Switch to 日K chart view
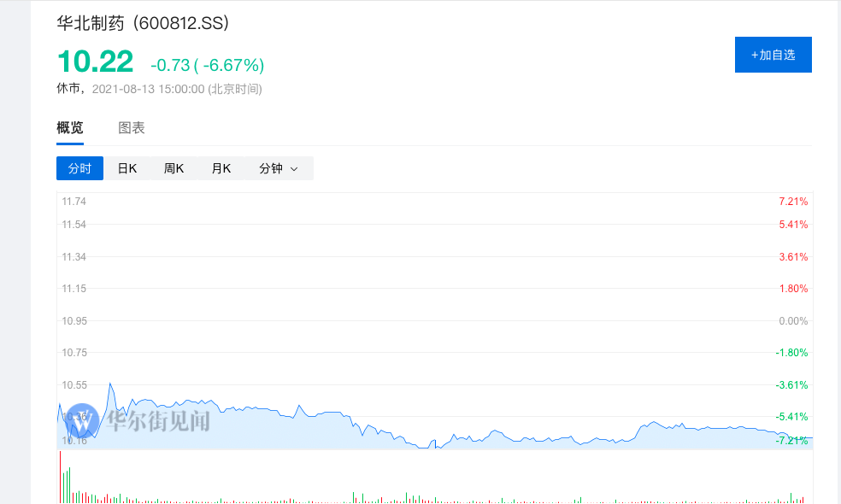 click(x=127, y=168)
